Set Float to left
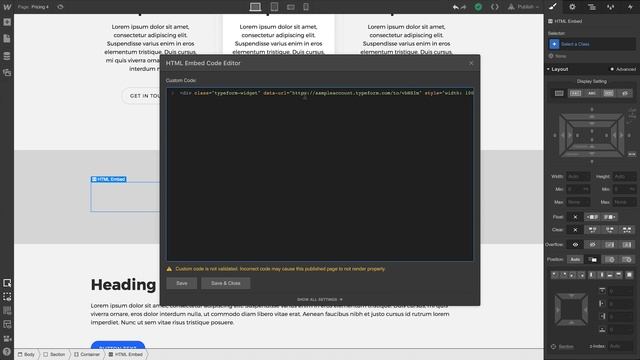 pyautogui.click(x=592, y=217)
